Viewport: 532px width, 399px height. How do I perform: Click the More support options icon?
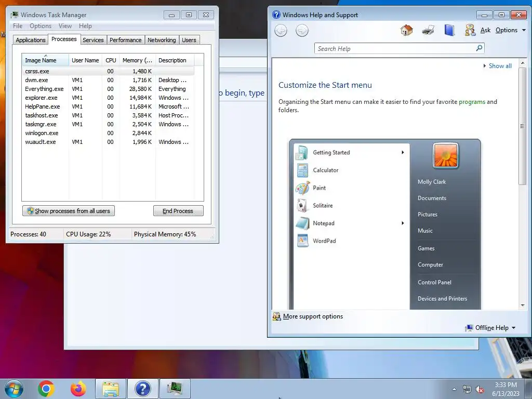pos(276,316)
